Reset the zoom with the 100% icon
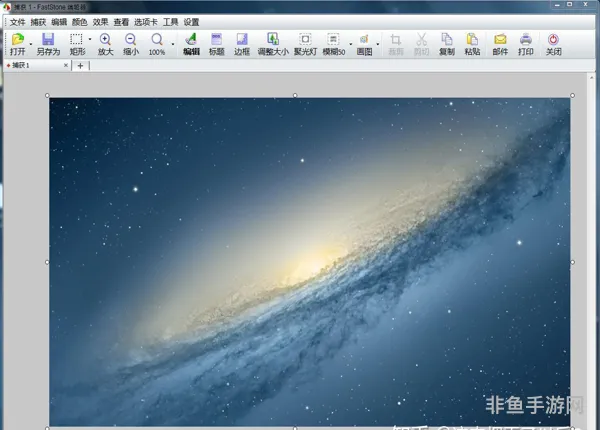The image size is (600, 430). pyautogui.click(x=157, y=44)
